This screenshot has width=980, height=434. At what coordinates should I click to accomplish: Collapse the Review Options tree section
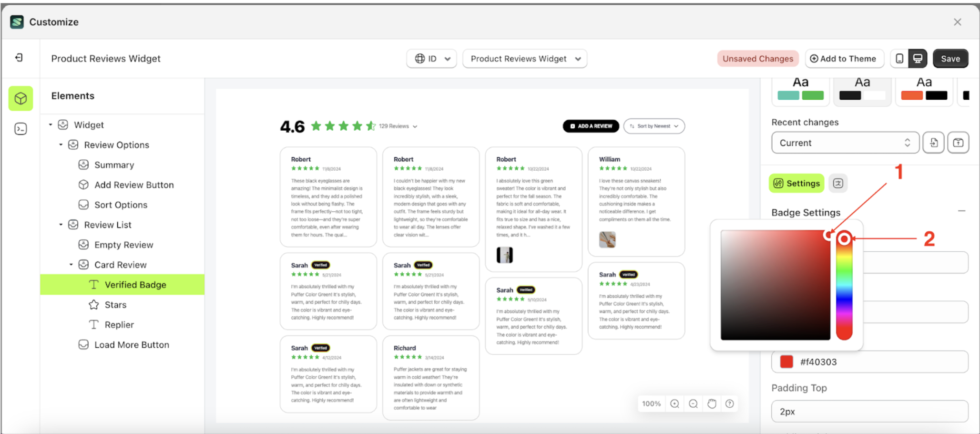pyautogui.click(x=61, y=145)
